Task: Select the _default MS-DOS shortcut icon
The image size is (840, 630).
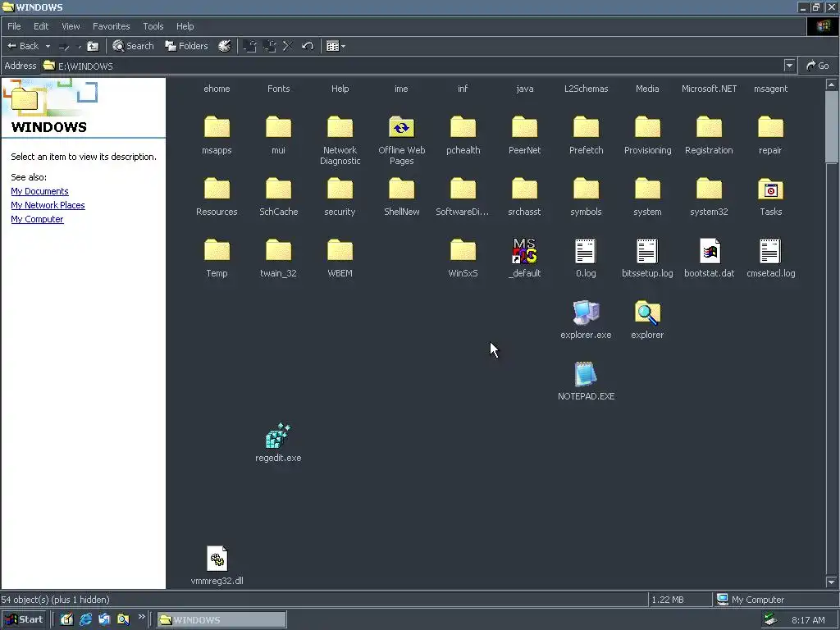Action: pos(524,251)
